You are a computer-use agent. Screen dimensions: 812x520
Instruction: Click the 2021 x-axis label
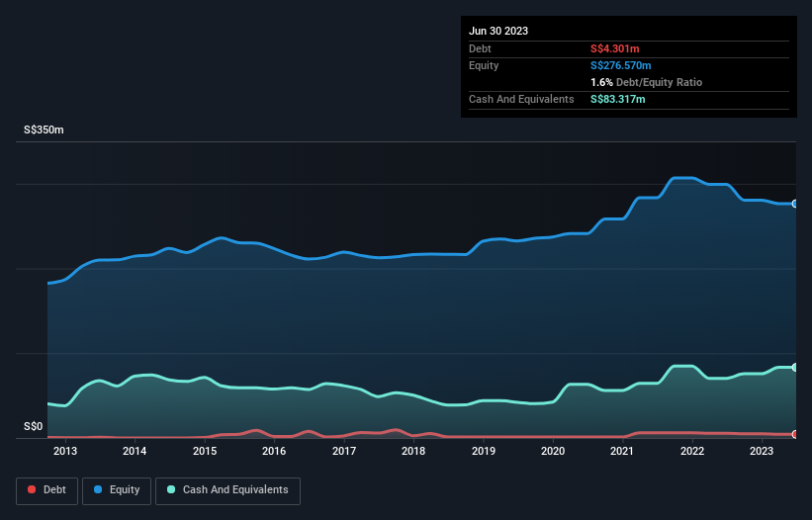[x=622, y=451]
